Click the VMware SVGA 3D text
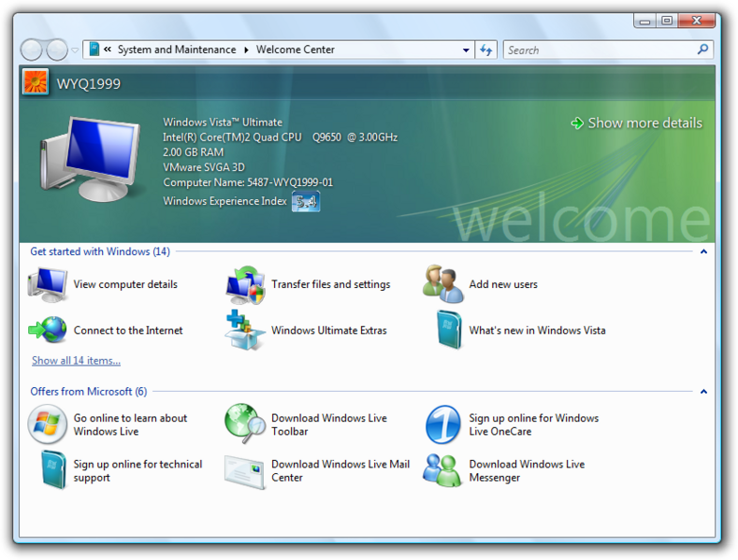The image size is (738, 560). pyautogui.click(x=203, y=167)
